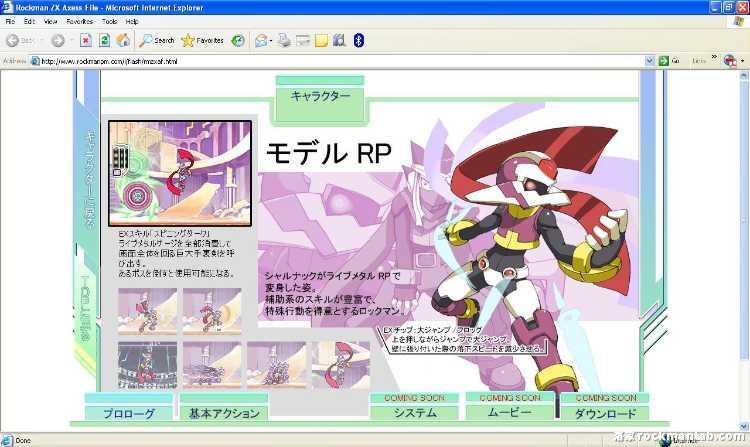Viewport: 750px width, 447px height.
Task: Click the Bluetooth toolbar icon
Action: [359, 41]
